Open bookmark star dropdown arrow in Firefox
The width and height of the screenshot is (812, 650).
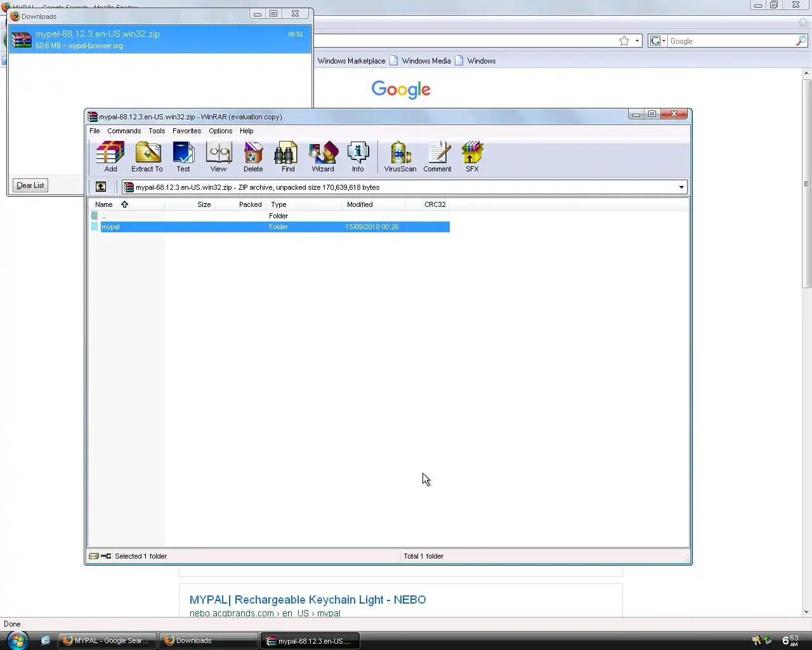coord(637,41)
